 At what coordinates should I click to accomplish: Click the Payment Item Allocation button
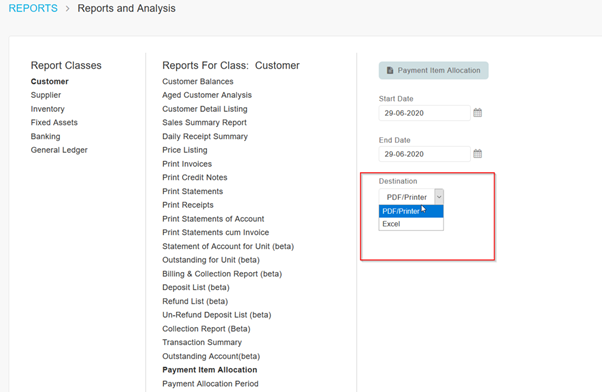433,71
